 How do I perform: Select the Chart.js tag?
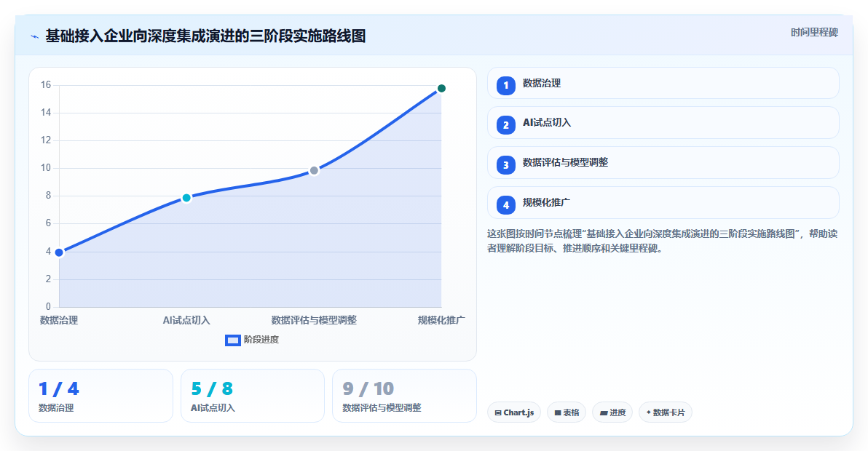(514, 412)
